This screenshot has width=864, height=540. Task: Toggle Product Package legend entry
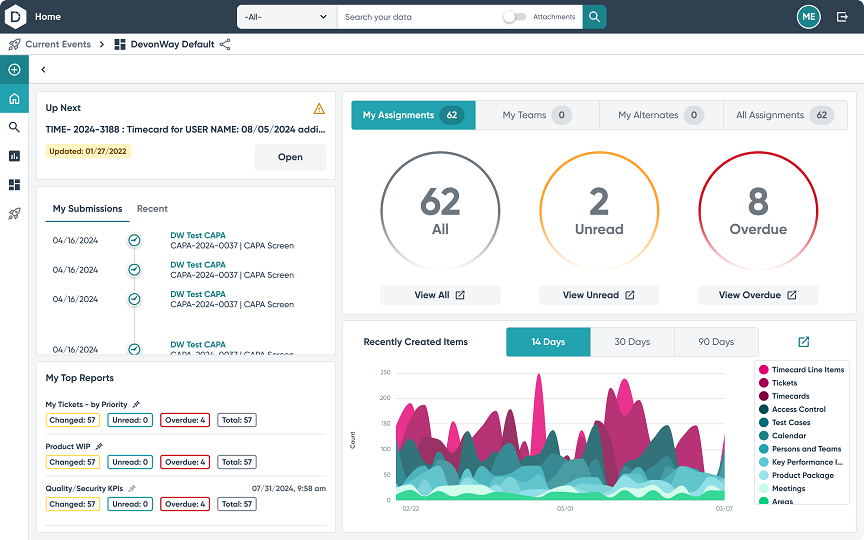tap(797, 476)
